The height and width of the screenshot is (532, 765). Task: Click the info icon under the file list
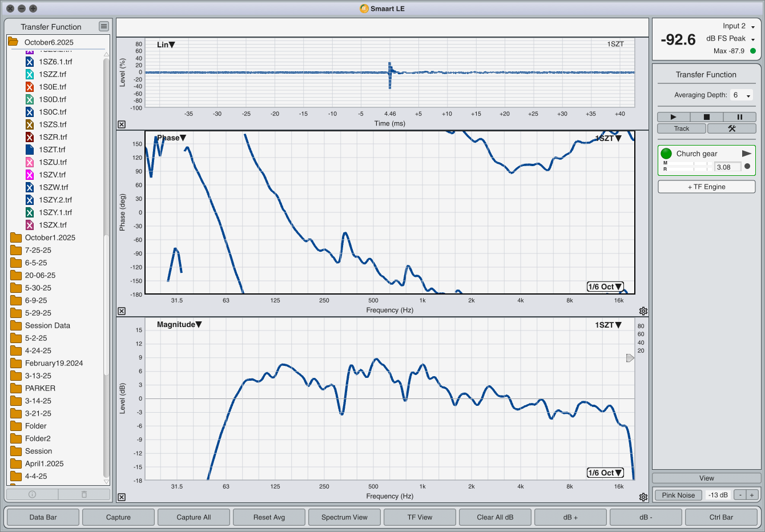coord(33,494)
